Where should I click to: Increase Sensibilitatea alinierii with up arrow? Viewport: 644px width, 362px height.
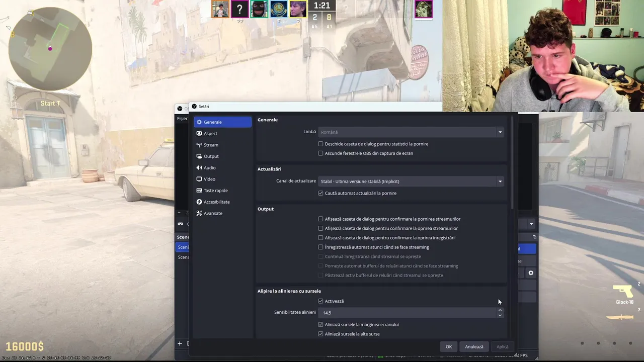500,310
